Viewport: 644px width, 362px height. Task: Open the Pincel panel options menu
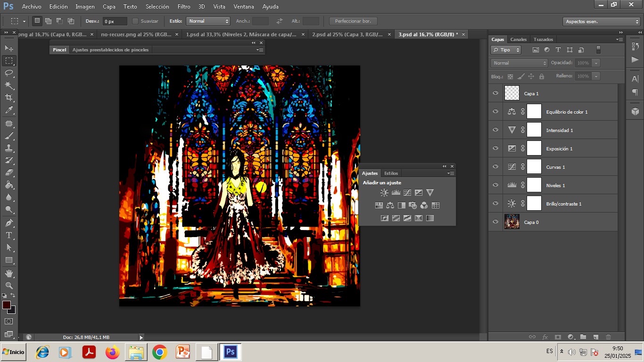(260, 50)
